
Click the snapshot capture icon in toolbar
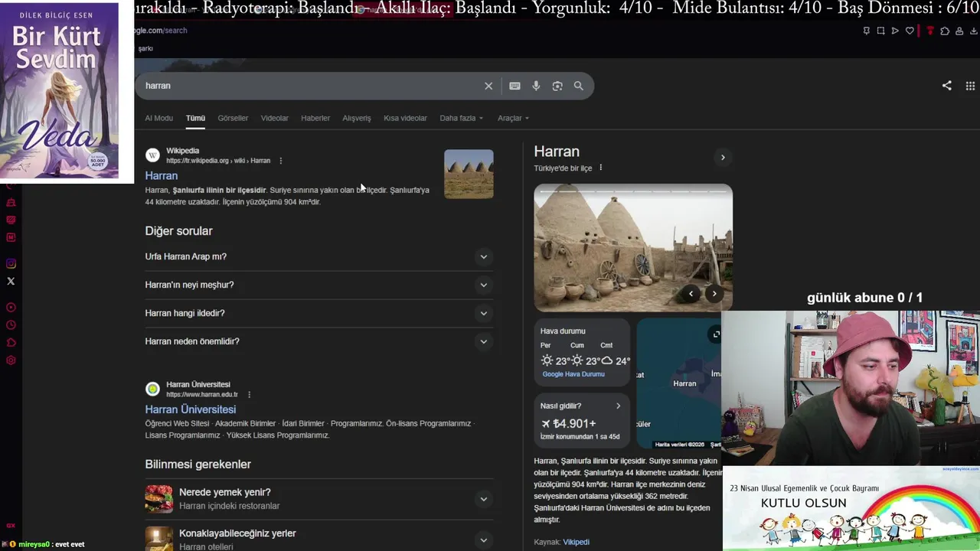(x=880, y=31)
